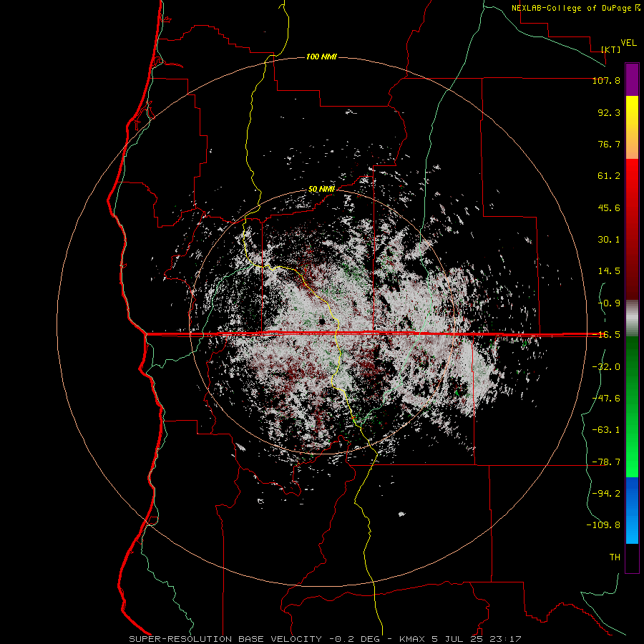
Task: Select the -63.1 scale label
Action: pos(606,430)
